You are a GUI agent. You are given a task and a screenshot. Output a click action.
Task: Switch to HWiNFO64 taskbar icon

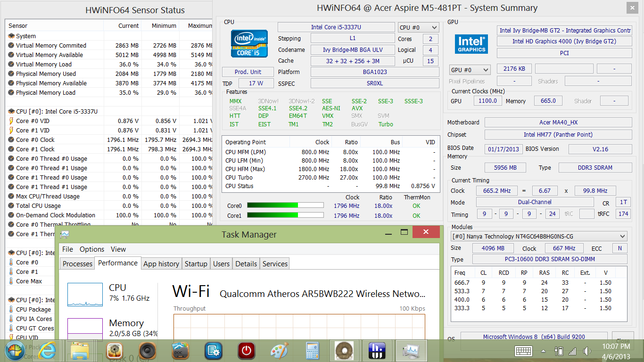point(377,351)
